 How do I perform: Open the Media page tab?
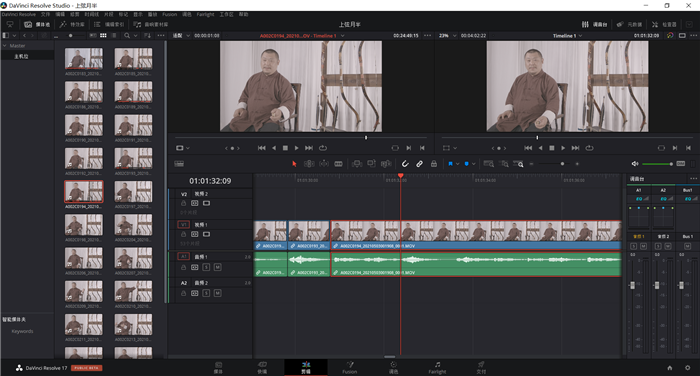click(x=218, y=368)
